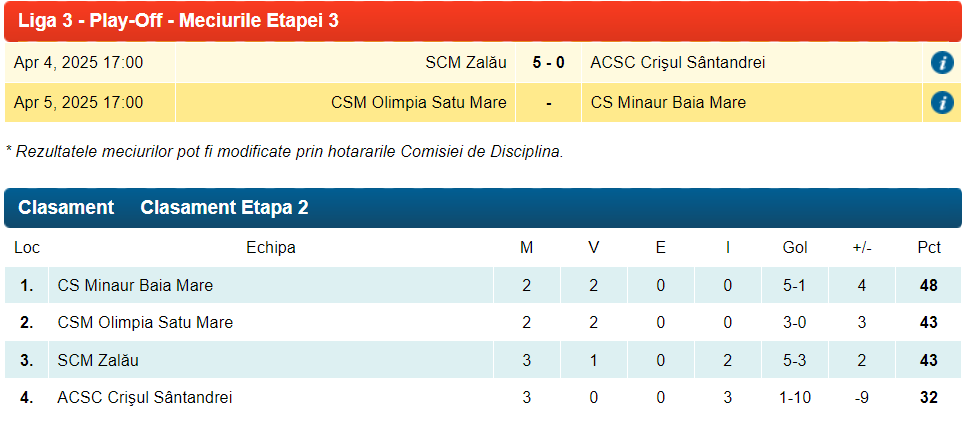Switch to the Clasament tab
Image resolution: width=964 pixels, height=424 pixels.
66,208
